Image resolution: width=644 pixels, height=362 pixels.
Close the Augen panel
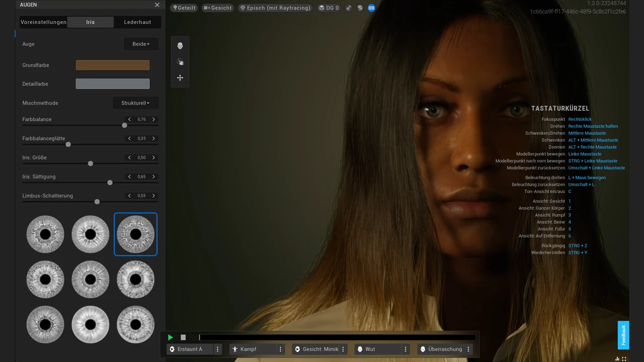[157, 5]
